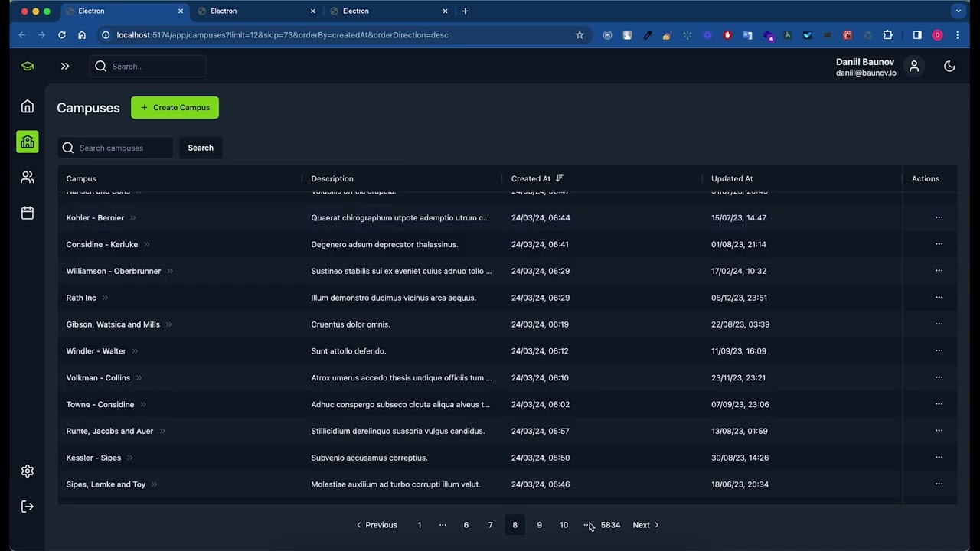Click the graduation cap logo
980x551 pixels.
[28, 67]
